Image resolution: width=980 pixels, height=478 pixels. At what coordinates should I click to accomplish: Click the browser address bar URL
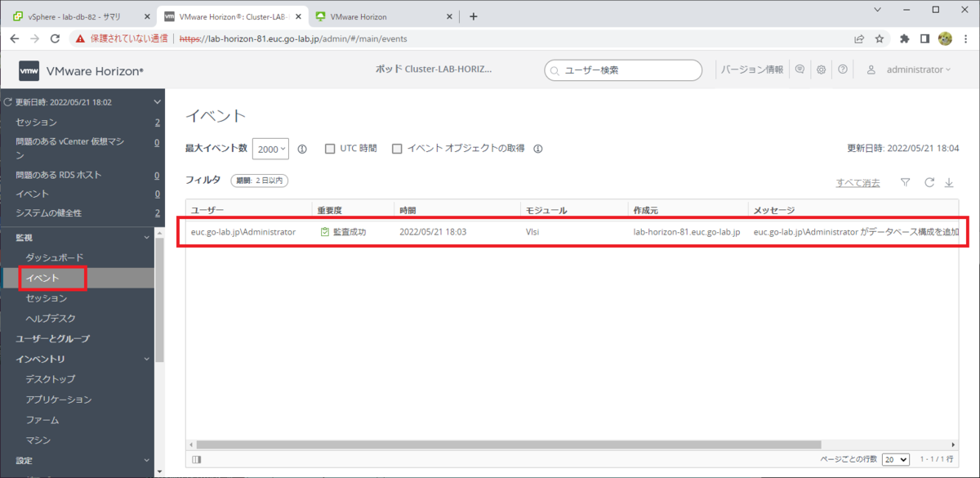tap(294, 38)
